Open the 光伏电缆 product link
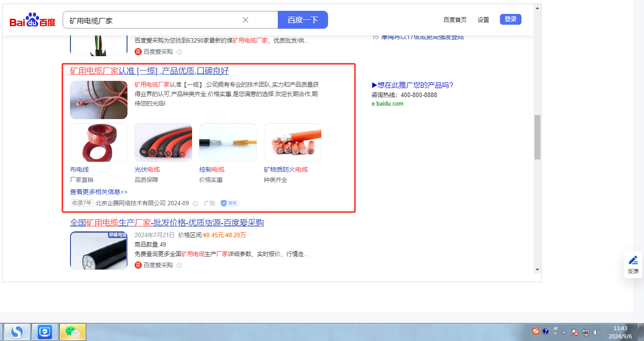644x341 pixels. click(147, 170)
